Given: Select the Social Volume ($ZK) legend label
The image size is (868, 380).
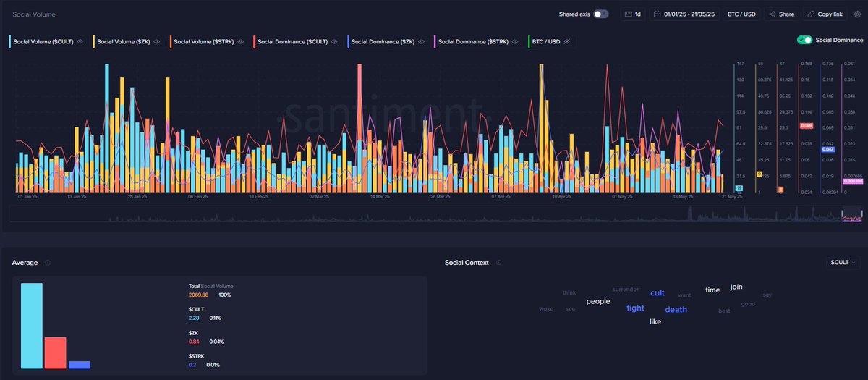Looking at the screenshot, I should point(122,42).
